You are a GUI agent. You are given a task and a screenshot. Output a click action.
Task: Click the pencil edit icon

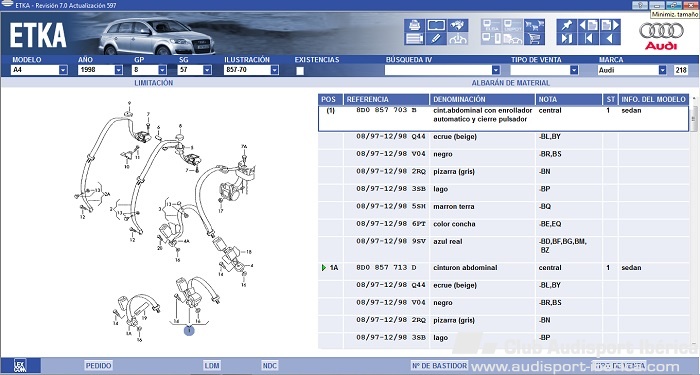436,39
